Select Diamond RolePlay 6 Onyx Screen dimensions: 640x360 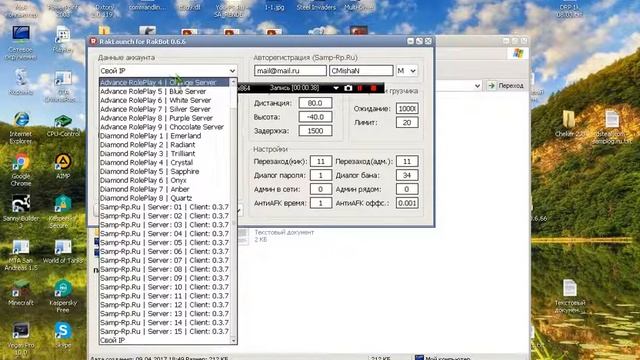(x=164, y=180)
